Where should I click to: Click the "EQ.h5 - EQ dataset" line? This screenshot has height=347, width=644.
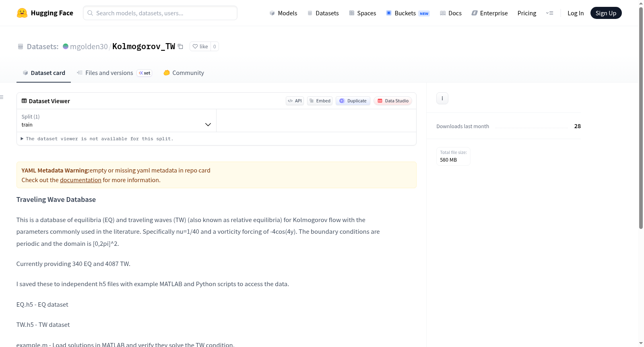tap(42, 305)
